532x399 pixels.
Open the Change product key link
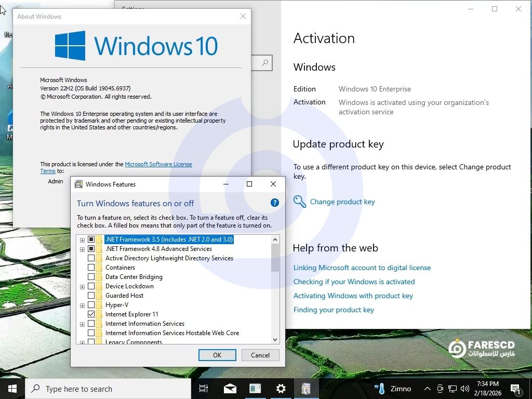click(x=342, y=202)
